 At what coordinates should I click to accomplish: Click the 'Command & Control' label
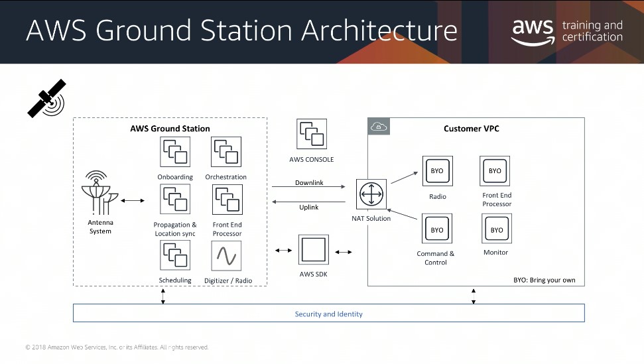(x=435, y=258)
